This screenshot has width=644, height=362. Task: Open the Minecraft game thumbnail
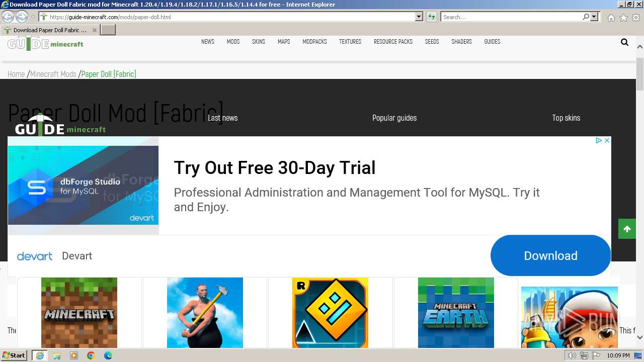pos(79,313)
